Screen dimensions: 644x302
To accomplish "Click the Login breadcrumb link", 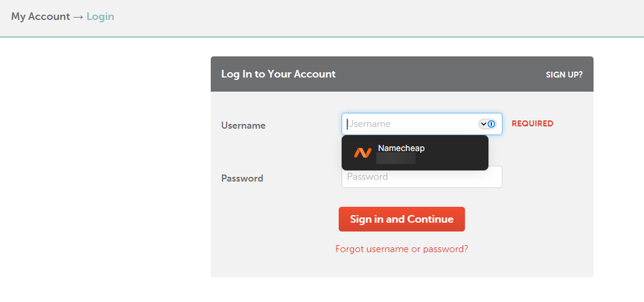I will pos(100,17).
